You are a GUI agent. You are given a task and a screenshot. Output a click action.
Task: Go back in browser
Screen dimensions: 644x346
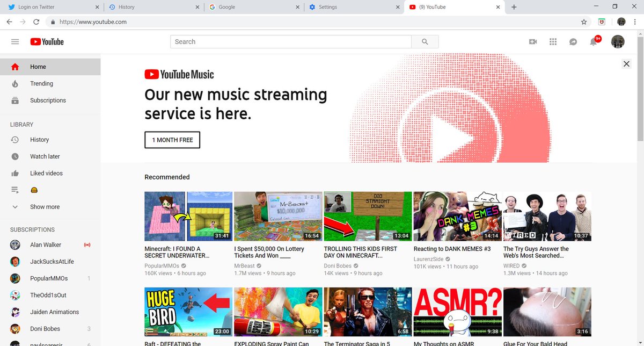tap(9, 22)
